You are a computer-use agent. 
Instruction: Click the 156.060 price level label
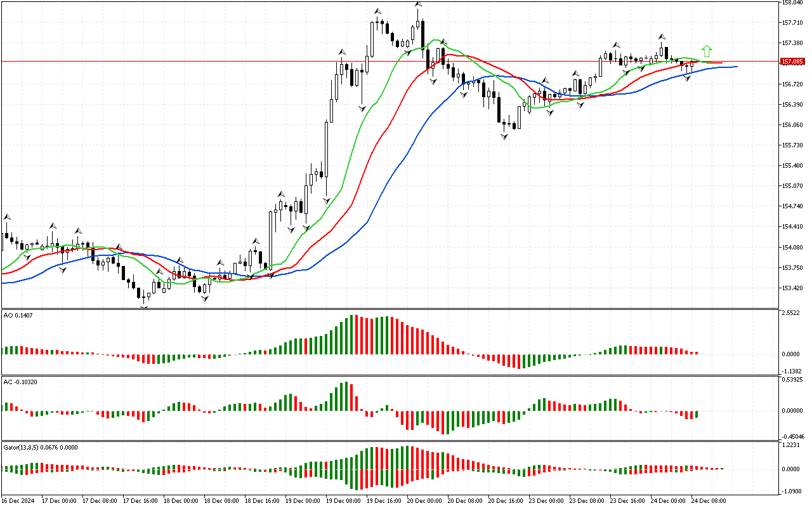coord(794,124)
